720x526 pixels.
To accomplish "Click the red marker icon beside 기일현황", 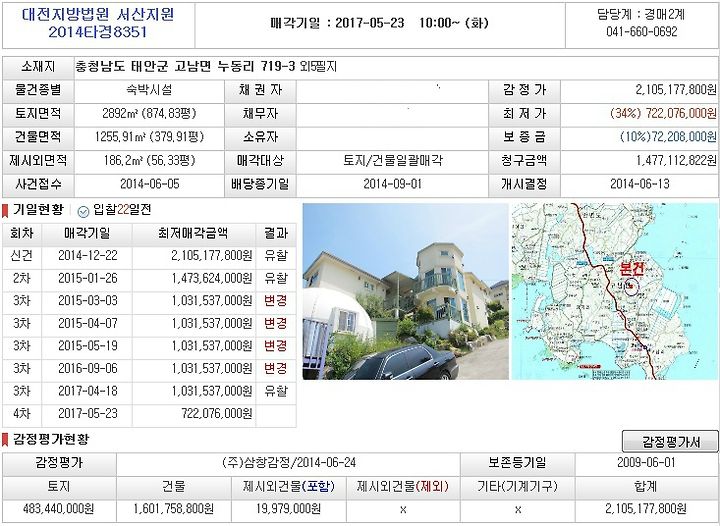I will [x=5, y=211].
